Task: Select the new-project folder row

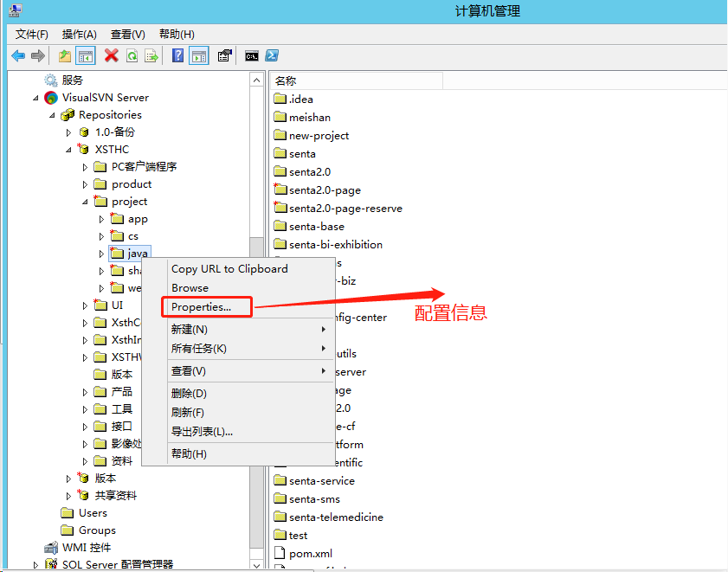Action: [x=312, y=136]
